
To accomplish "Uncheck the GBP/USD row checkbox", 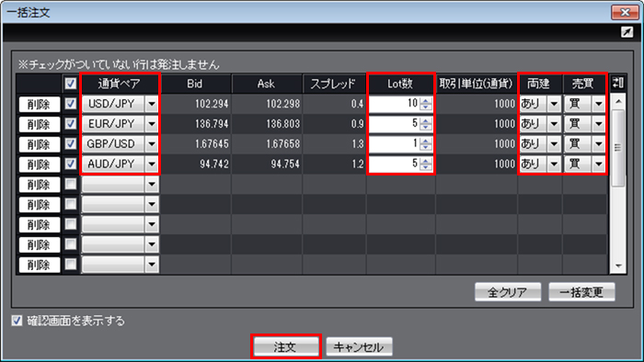I will [x=71, y=144].
